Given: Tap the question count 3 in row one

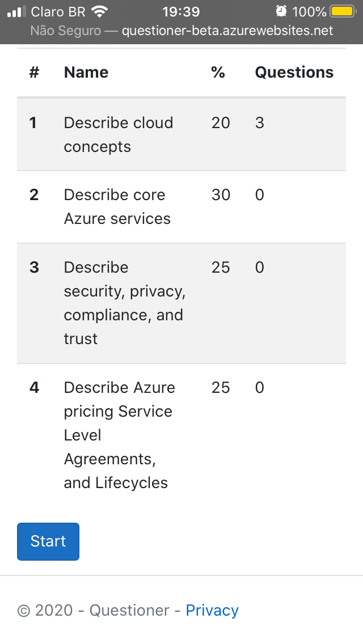Looking at the screenshot, I should pos(259,123).
